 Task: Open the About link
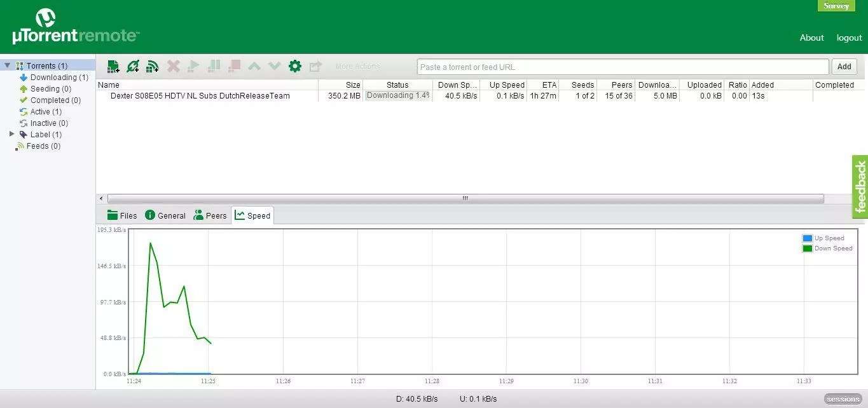coord(811,37)
